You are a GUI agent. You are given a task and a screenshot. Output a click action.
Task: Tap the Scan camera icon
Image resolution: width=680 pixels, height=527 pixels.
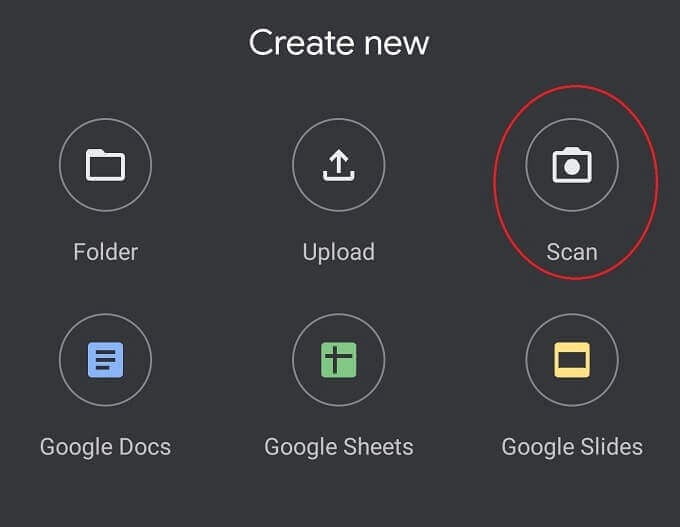pyautogui.click(x=572, y=165)
